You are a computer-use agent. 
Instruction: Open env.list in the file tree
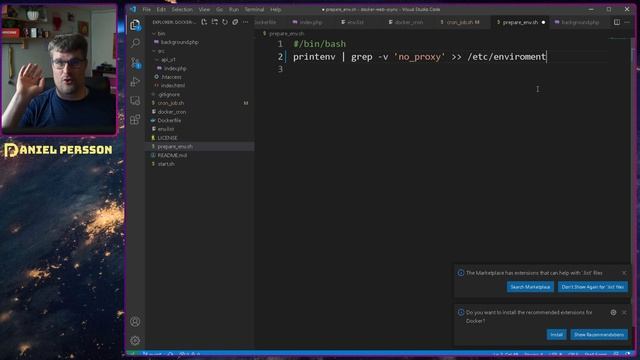coord(166,129)
